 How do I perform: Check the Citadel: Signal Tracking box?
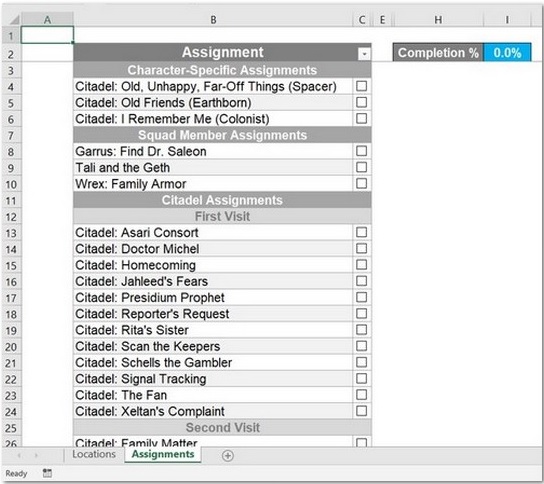361,379
